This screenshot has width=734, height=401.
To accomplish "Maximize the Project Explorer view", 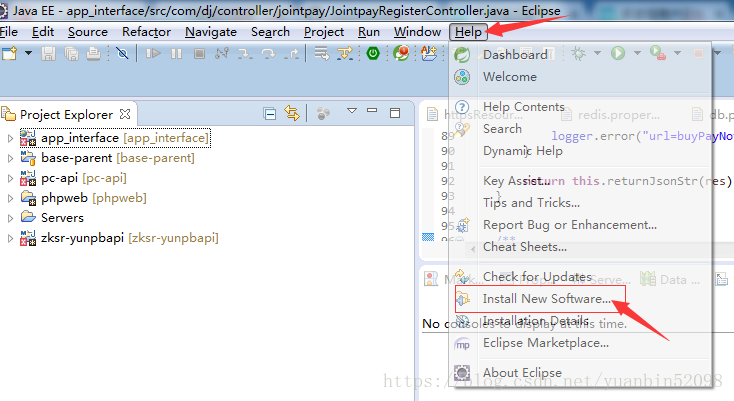I will click(x=395, y=113).
